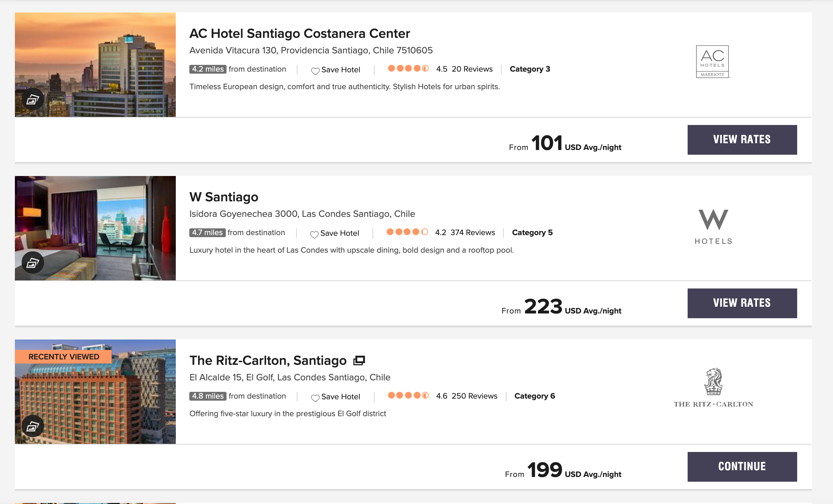This screenshot has width=833, height=504.
Task: Click View Rates for AC Hotel Santiago
Action: click(x=742, y=140)
